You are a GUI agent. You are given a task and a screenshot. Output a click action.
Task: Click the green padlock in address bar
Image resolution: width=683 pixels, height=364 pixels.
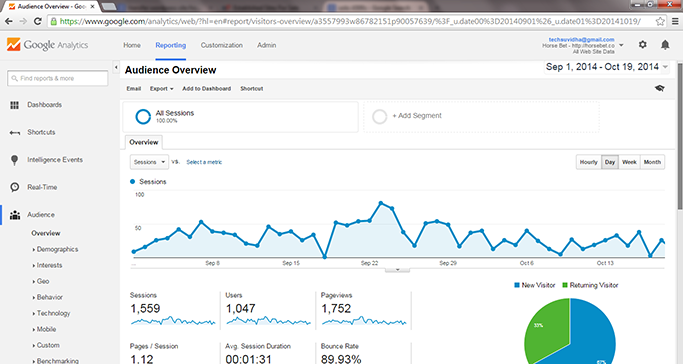pyautogui.click(x=54, y=21)
